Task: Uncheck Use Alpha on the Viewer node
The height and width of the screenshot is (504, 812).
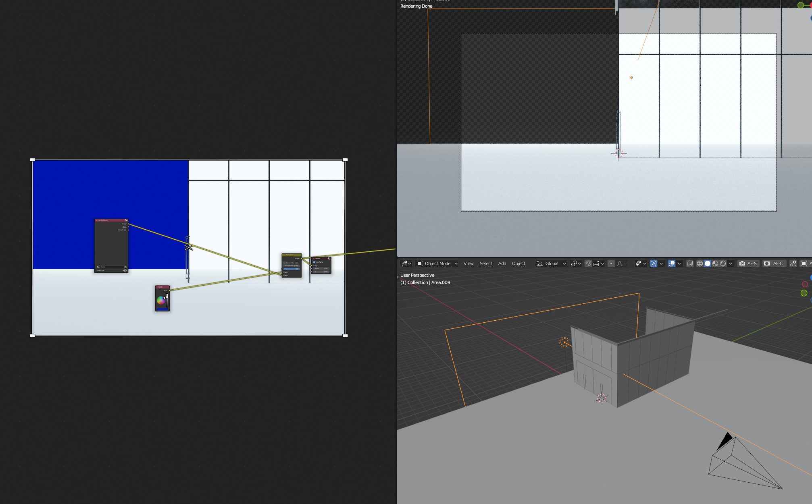Action: click(x=314, y=262)
